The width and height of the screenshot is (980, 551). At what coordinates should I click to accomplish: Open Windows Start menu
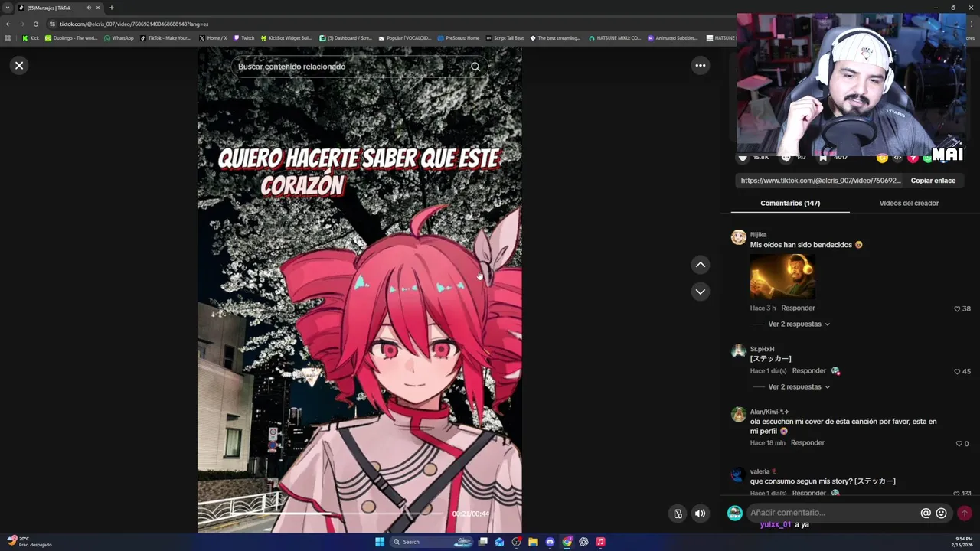[380, 542]
